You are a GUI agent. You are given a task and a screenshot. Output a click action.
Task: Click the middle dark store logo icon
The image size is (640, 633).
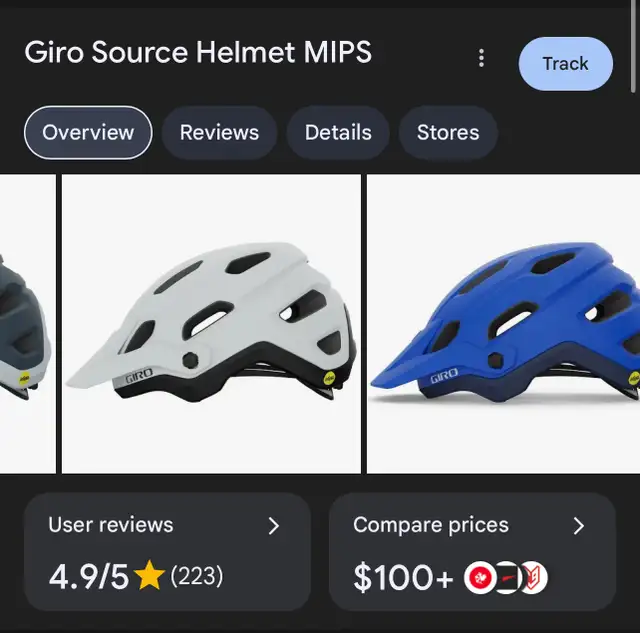coord(508,577)
